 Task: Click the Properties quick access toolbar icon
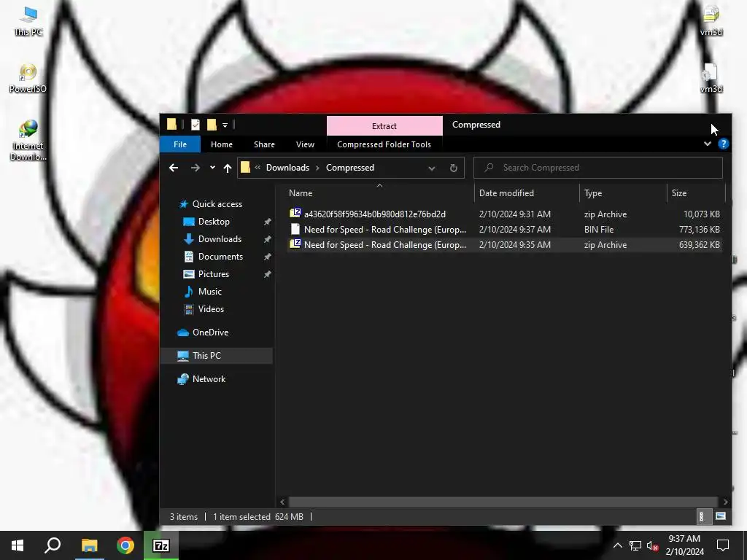click(196, 125)
